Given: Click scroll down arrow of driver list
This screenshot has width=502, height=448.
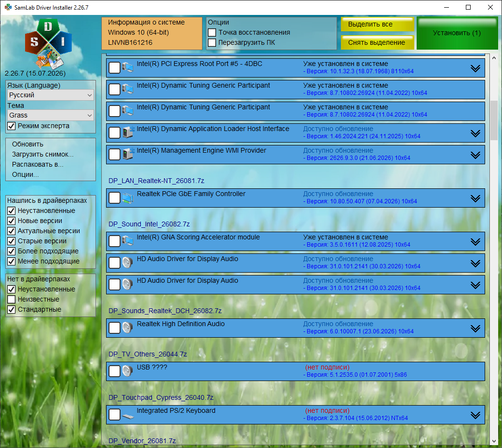Looking at the screenshot, I should click(494, 441).
